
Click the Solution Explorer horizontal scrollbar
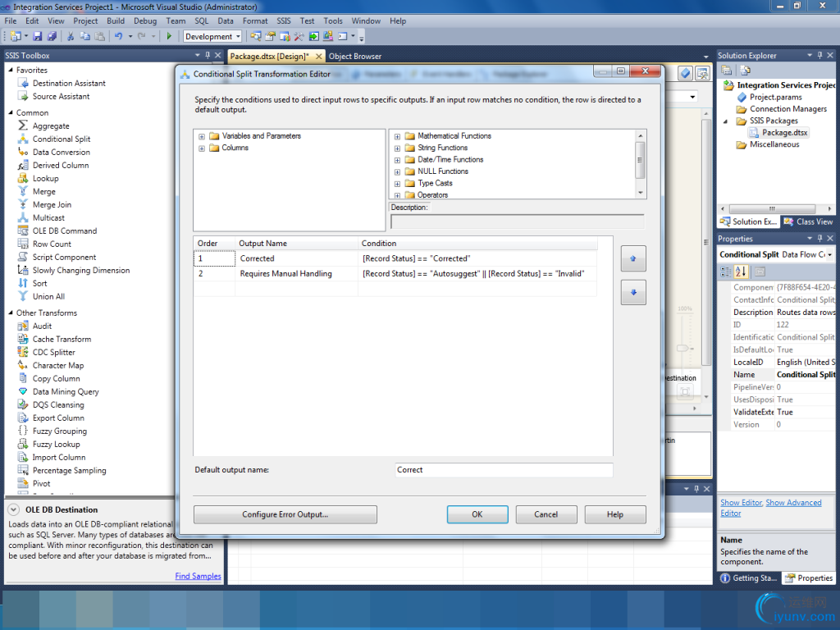pyautogui.click(x=772, y=209)
